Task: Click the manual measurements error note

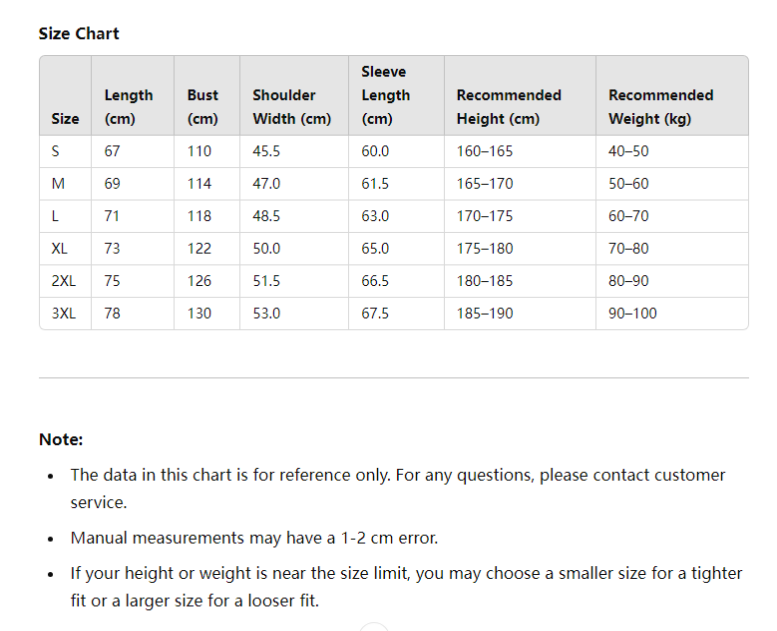Action: [254, 538]
